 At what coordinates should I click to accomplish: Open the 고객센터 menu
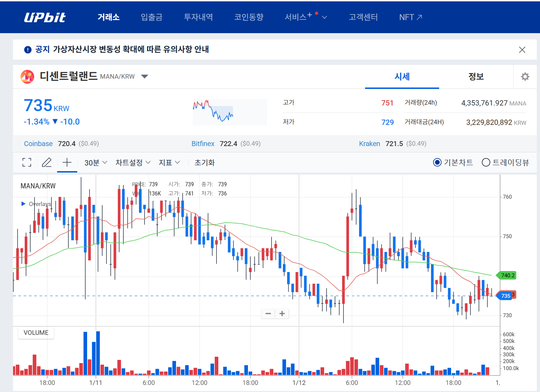(x=363, y=17)
